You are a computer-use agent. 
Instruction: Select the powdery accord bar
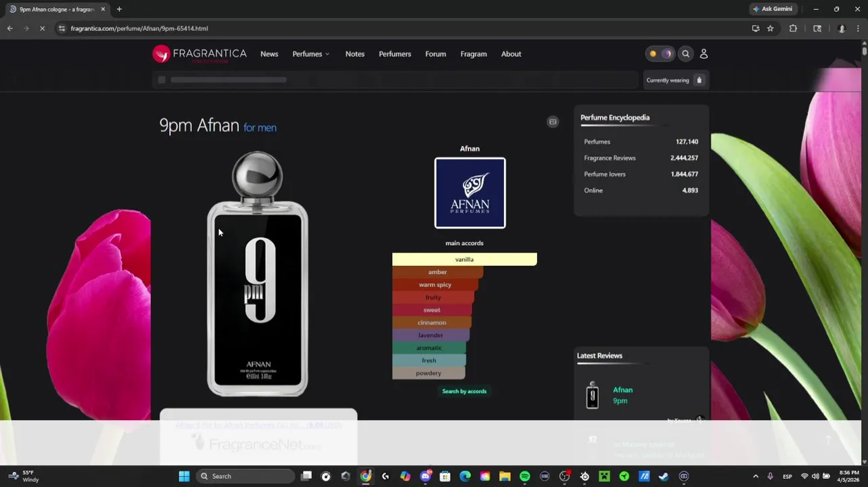coord(429,373)
